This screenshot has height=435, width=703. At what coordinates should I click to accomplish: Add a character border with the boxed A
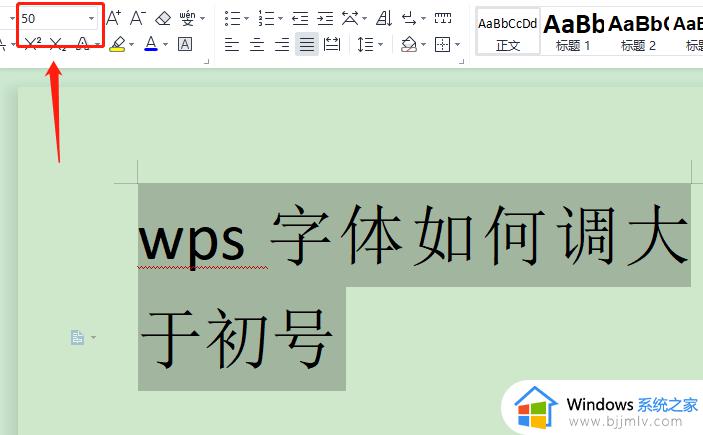(185, 44)
